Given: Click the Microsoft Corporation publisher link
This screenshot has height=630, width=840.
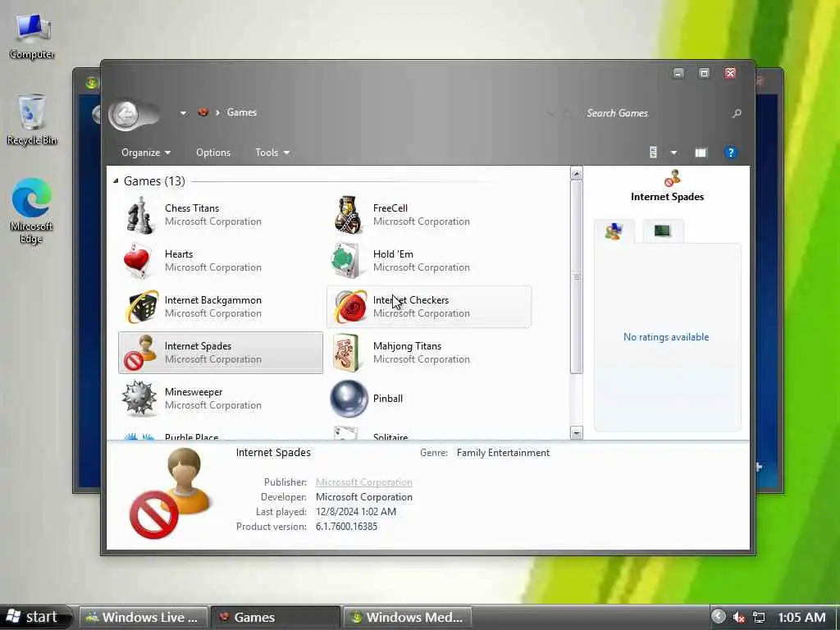Looking at the screenshot, I should [x=363, y=482].
